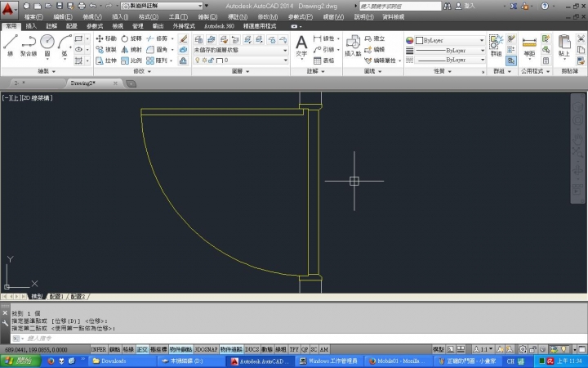
Task: Click the Linear dimension (線性) tool
Action: [x=324, y=38]
